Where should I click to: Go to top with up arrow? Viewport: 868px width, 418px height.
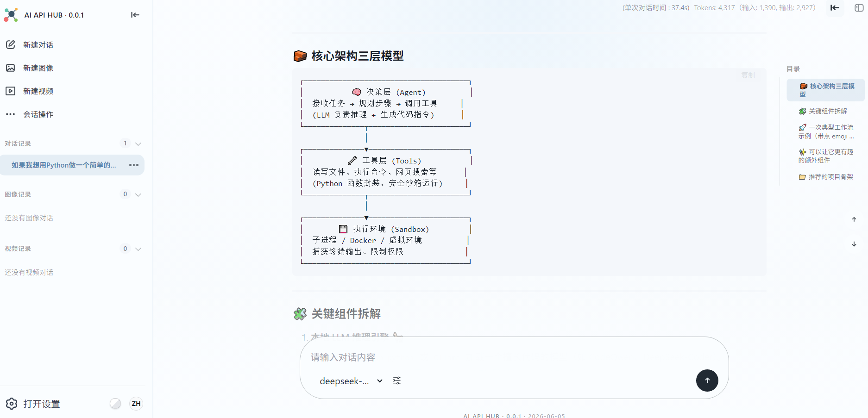(854, 219)
